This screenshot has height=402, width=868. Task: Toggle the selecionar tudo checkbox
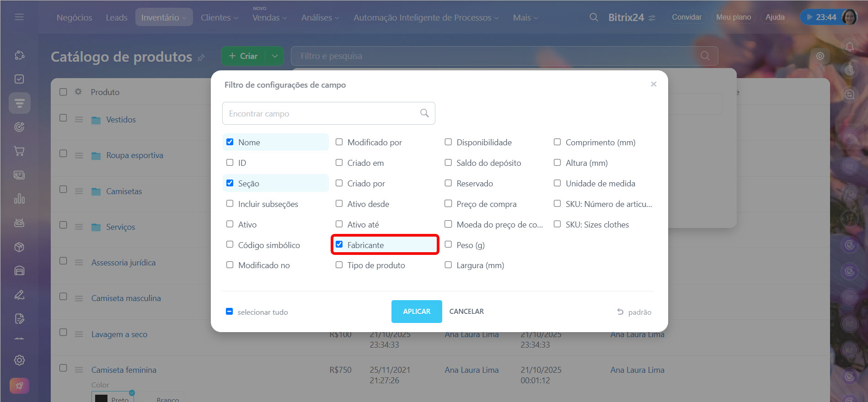click(230, 312)
